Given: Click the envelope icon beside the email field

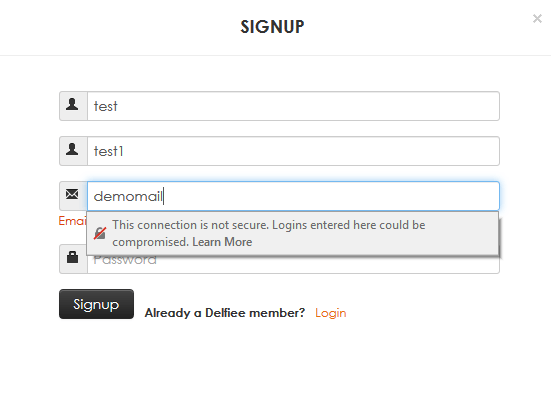Looking at the screenshot, I should tap(72, 194).
